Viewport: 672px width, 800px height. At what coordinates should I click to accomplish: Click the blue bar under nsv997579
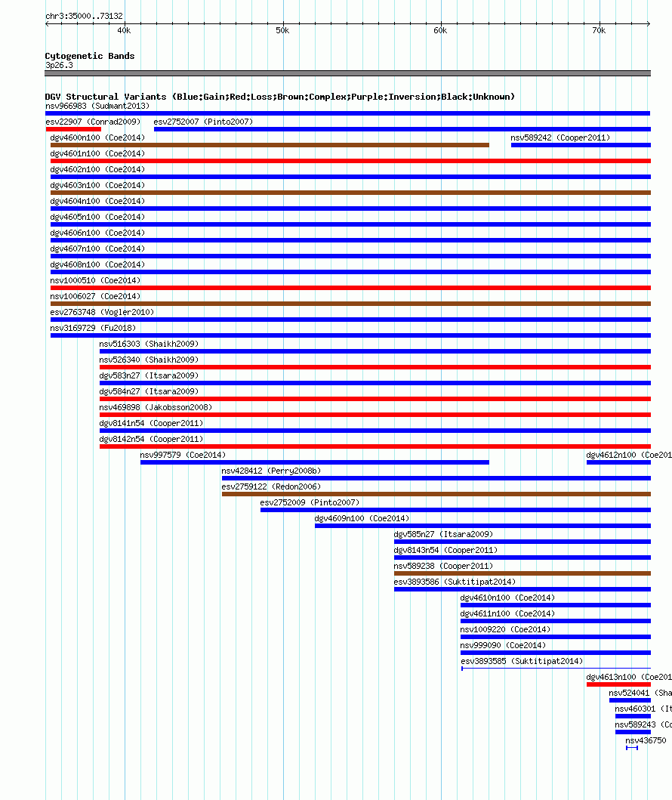315,462
